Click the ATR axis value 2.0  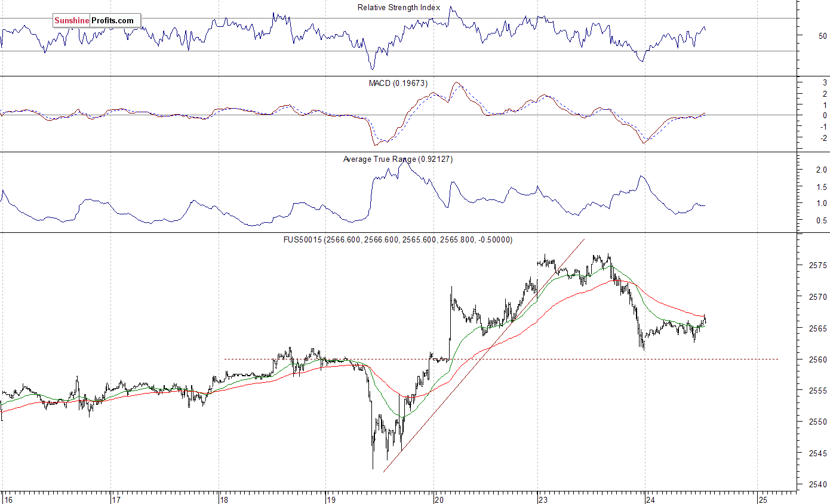[x=821, y=170]
